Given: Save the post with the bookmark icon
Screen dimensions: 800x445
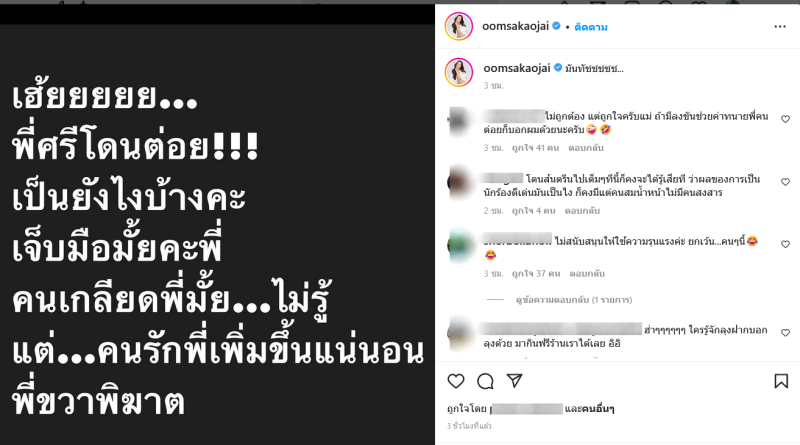Looking at the screenshot, I should pyautogui.click(x=781, y=381).
